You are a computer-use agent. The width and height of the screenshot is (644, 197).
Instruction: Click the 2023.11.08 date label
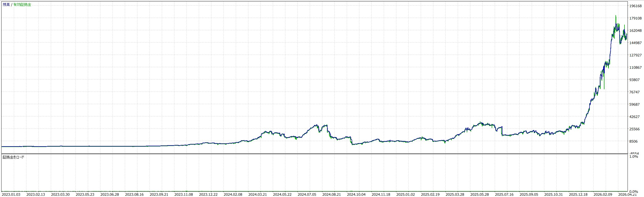click(184, 194)
